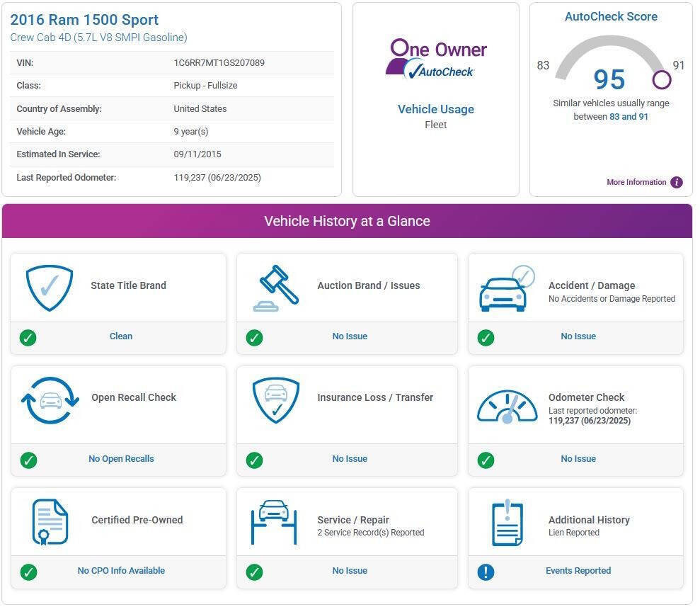The image size is (700, 607).
Task: Click the One Owner AutoCheck logo
Action: click(x=436, y=59)
